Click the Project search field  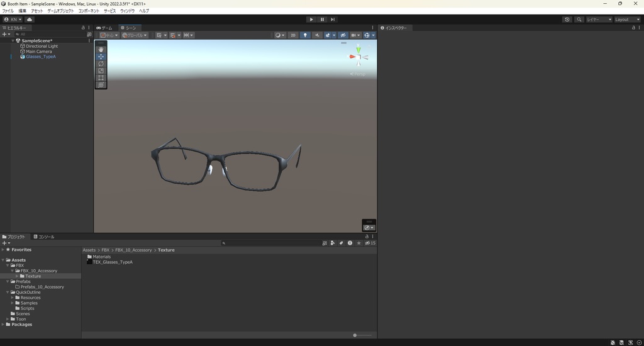(270, 243)
